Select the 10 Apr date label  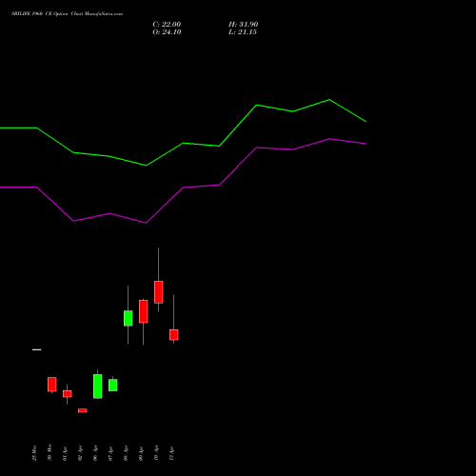coord(156,453)
